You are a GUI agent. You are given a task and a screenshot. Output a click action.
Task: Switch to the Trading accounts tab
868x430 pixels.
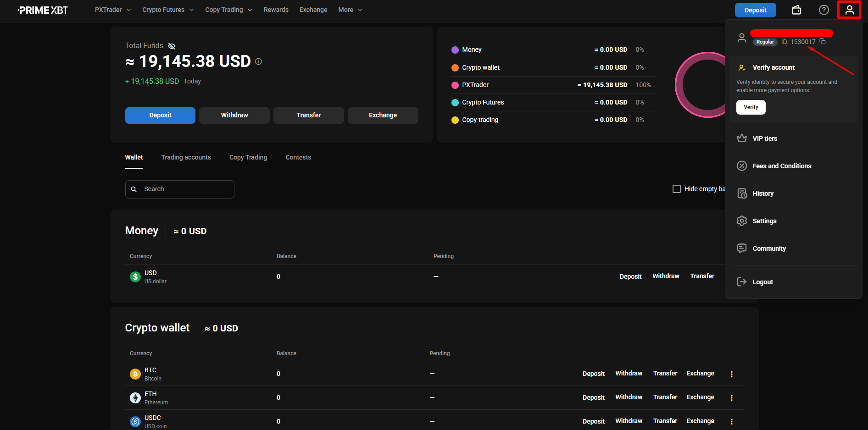click(186, 157)
